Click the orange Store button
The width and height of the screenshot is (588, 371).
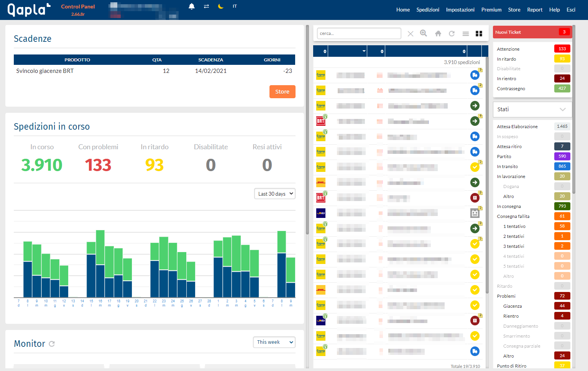pos(282,92)
